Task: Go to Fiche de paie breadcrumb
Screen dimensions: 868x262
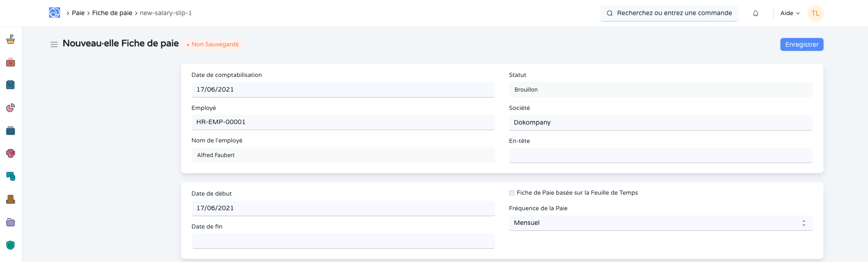Action: 112,13
